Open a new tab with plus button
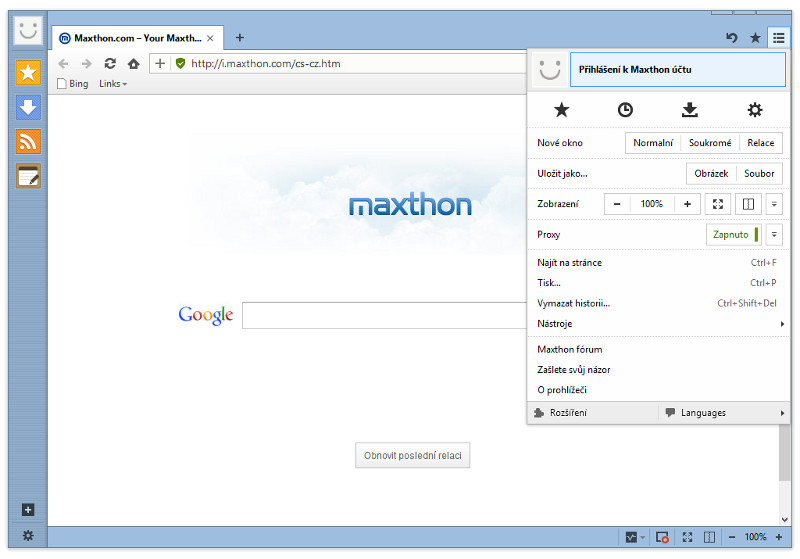The image size is (800, 559). 240,38
